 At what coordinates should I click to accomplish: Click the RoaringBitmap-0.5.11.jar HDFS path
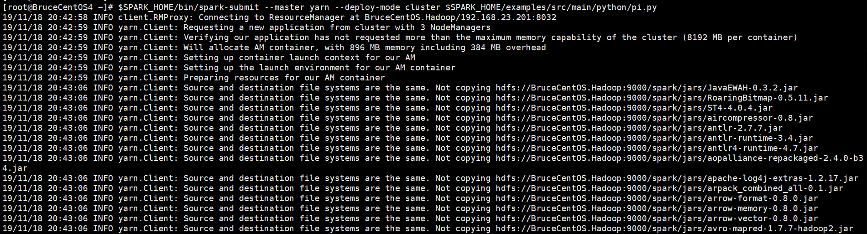[x=662, y=98]
